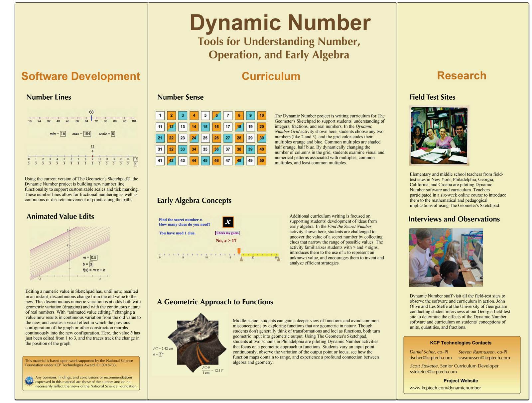The width and height of the screenshot is (532, 403).
Task: Click the blue grid cell number 45
Action: pos(205,160)
